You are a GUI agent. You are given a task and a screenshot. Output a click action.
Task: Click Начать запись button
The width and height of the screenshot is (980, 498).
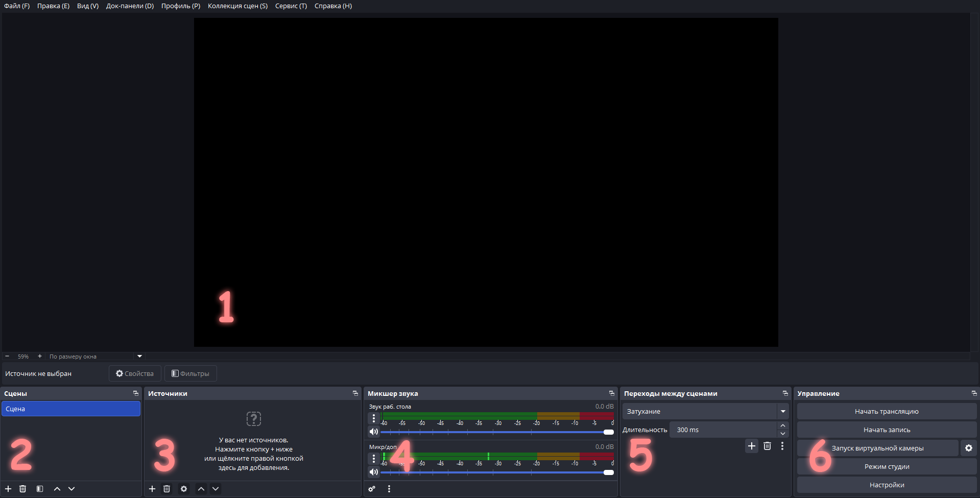coord(887,430)
